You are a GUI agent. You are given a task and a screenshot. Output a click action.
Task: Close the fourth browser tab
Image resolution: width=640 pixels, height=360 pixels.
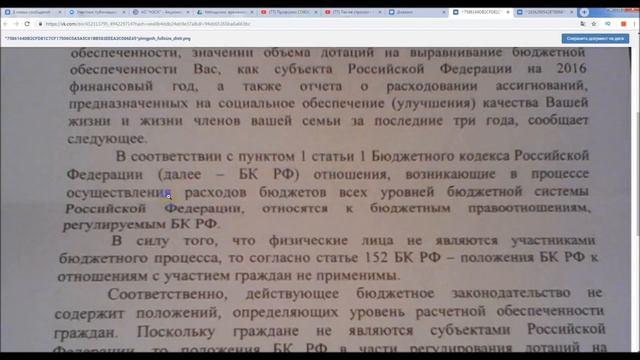click(x=251, y=12)
